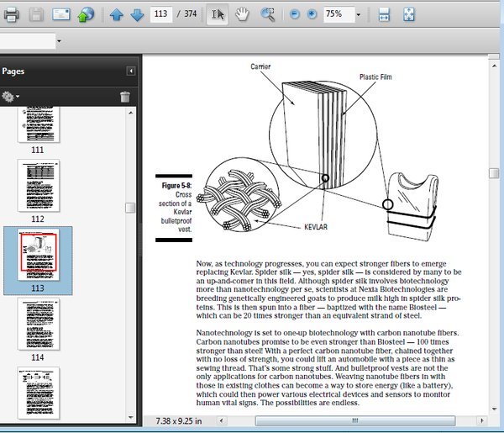This screenshot has height=433, width=504.
Task: Click the page number input field
Action: point(160,15)
